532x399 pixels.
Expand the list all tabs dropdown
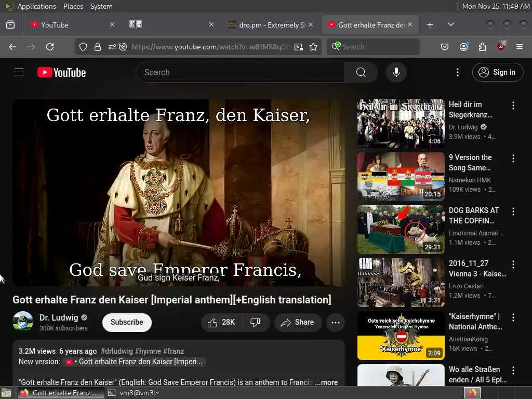click(x=450, y=25)
